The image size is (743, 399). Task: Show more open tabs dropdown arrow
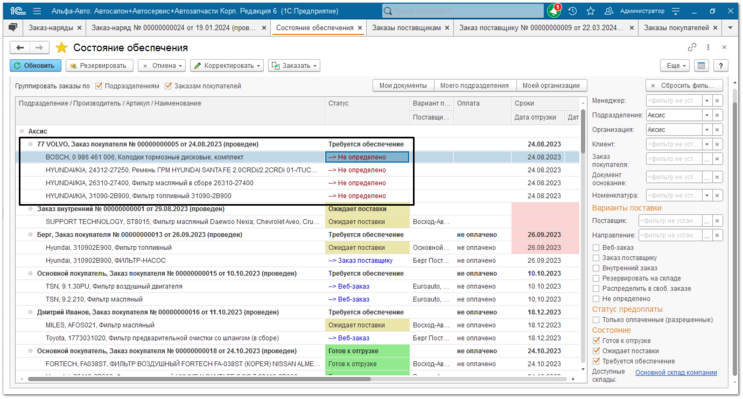730,28
